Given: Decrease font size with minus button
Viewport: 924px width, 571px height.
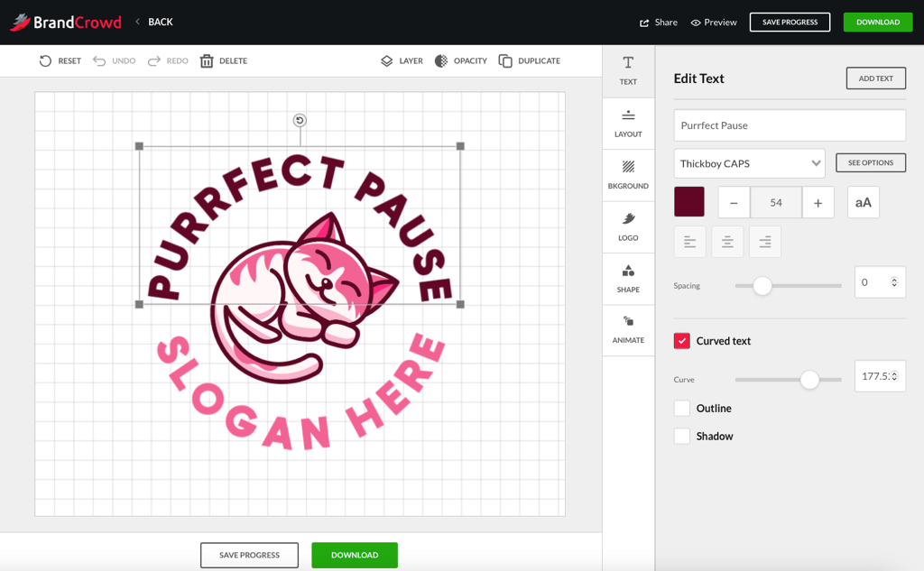Looking at the screenshot, I should (x=734, y=203).
